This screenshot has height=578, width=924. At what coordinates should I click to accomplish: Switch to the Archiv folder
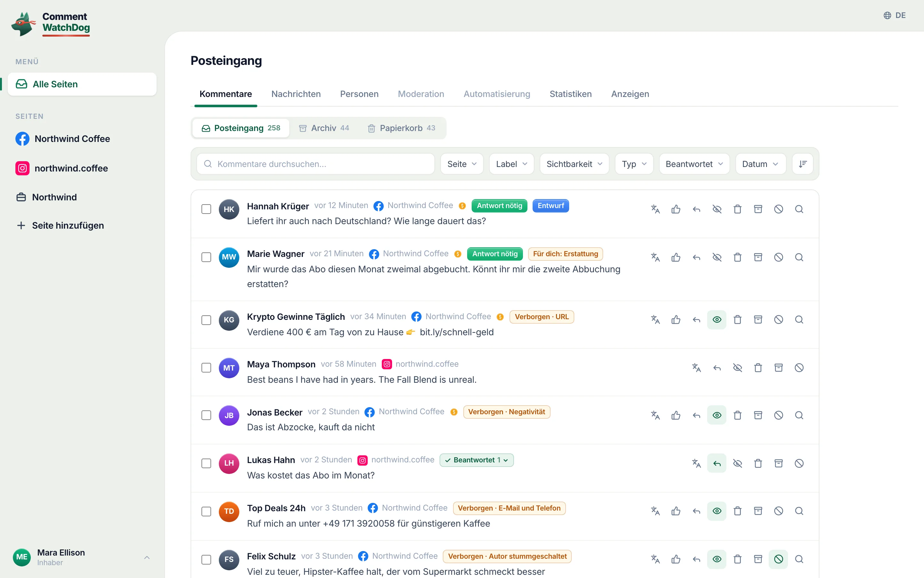(324, 128)
